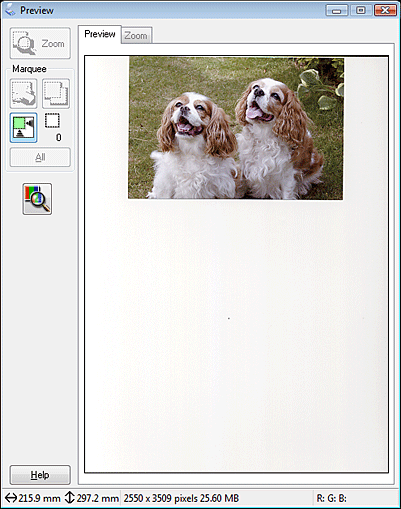Click the marquee count square icon
Viewport: 401px width, 509px height.
[52, 121]
